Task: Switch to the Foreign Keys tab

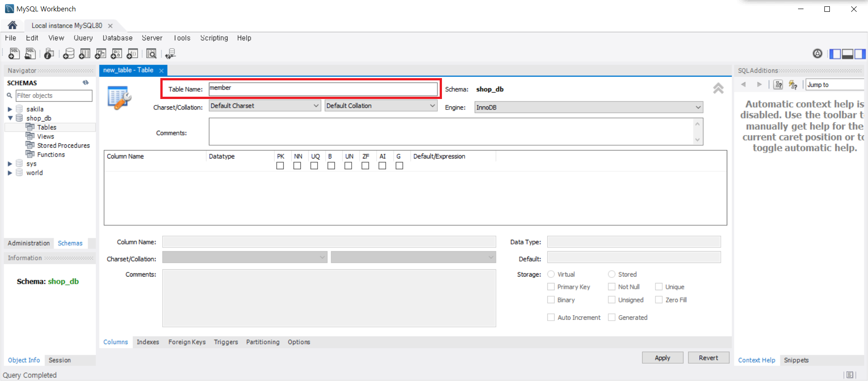Action: click(187, 342)
